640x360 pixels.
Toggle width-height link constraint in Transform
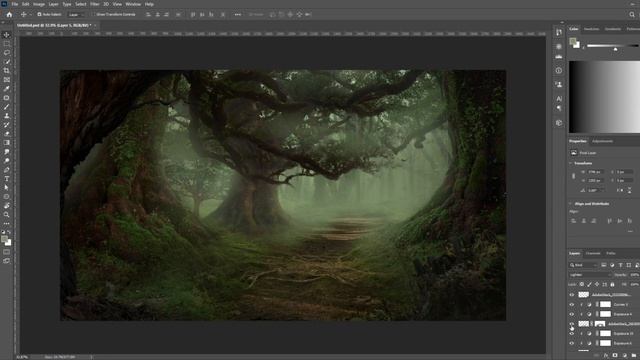tap(573, 176)
